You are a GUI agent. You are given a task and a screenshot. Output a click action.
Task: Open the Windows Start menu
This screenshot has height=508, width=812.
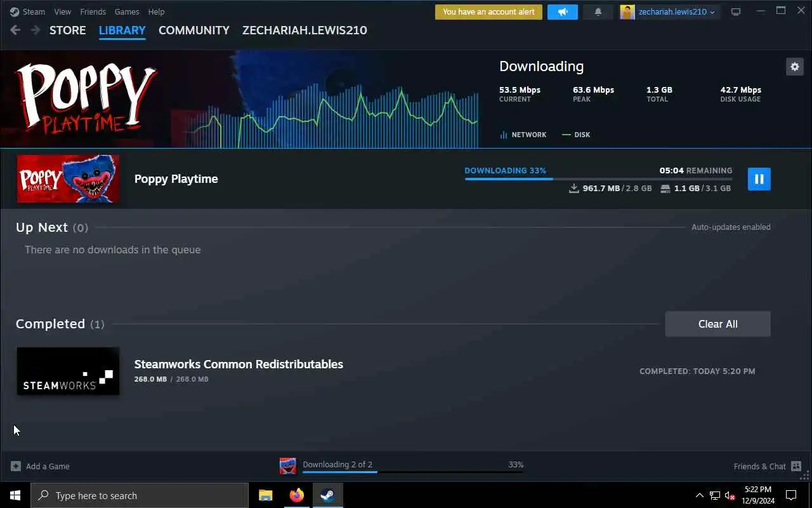point(15,495)
